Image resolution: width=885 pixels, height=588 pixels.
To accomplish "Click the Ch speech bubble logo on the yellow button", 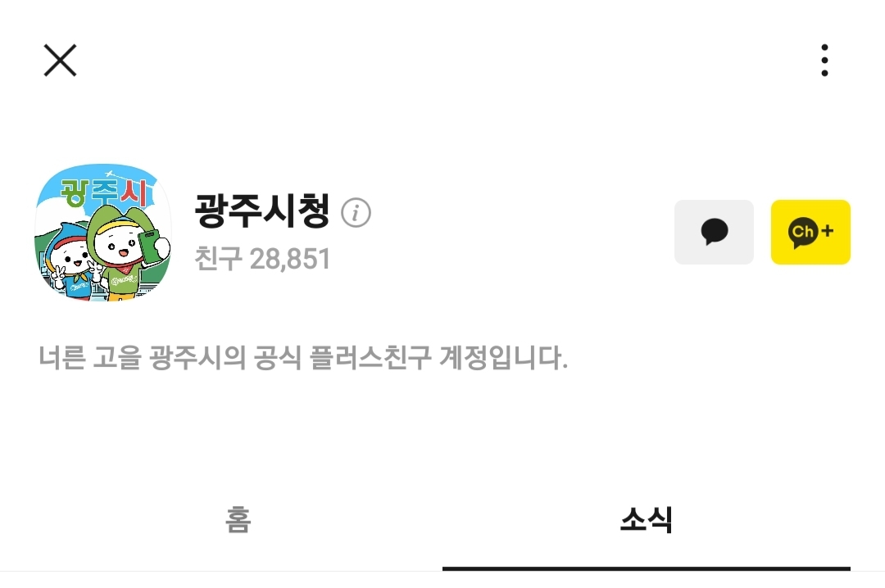I will 803,233.
